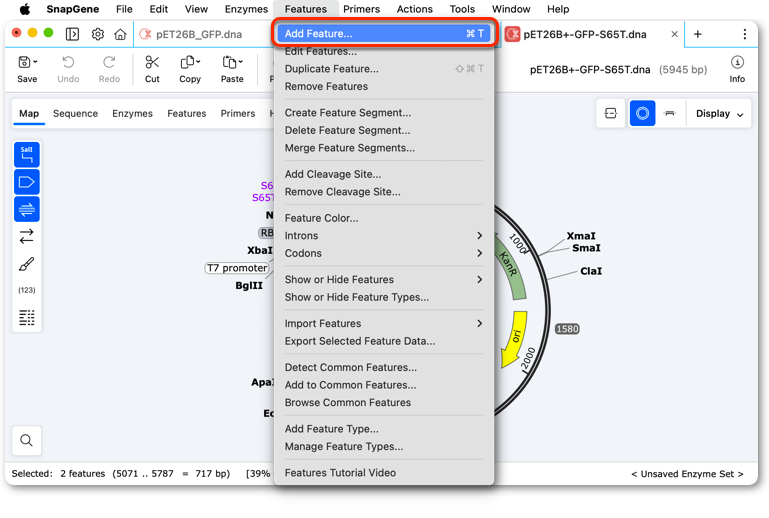Open the Apple menu
Screen dimensions: 769x518
[x=25, y=9]
